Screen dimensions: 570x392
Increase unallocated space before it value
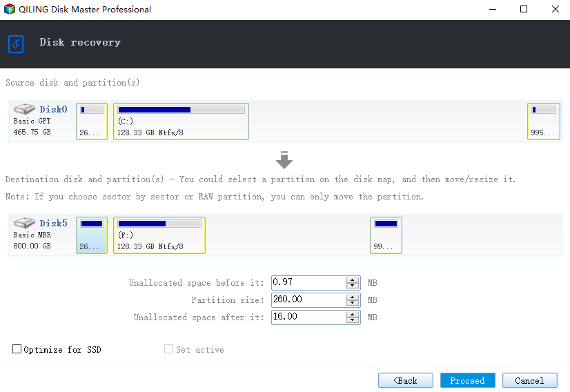(x=352, y=280)
